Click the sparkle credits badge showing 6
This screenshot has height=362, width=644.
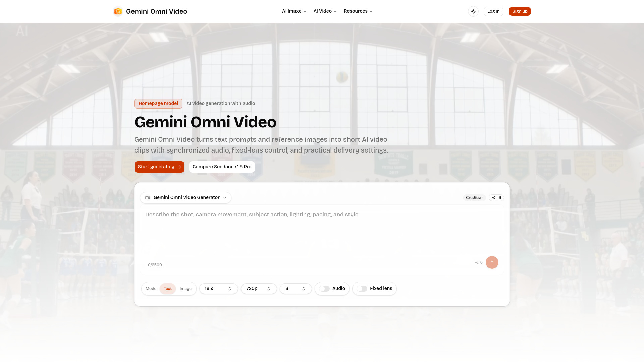pyautogui.click(x=496, y=198)
